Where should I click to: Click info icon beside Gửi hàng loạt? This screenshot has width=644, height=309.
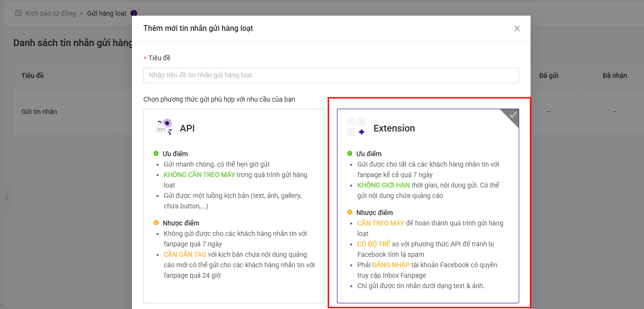134,13
